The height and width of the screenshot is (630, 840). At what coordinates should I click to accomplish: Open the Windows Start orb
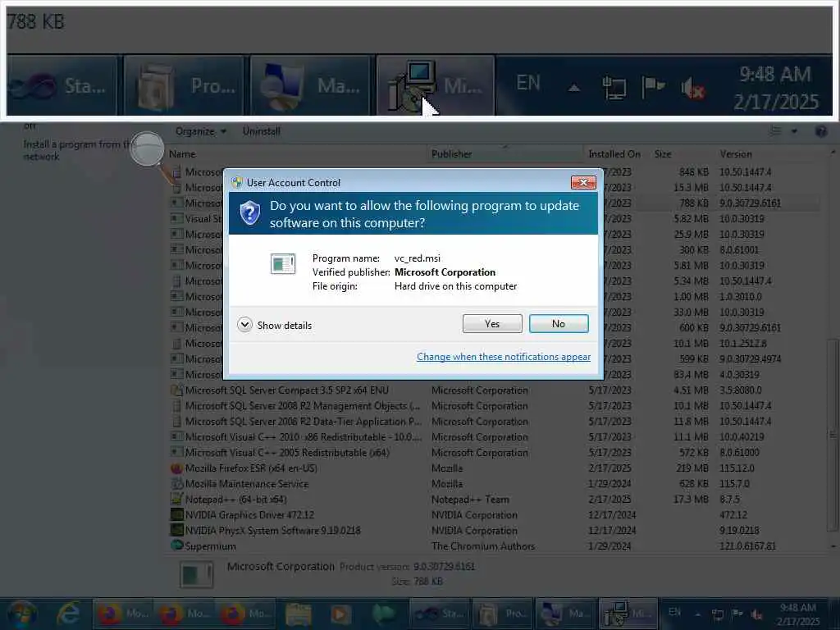(21, 614)
